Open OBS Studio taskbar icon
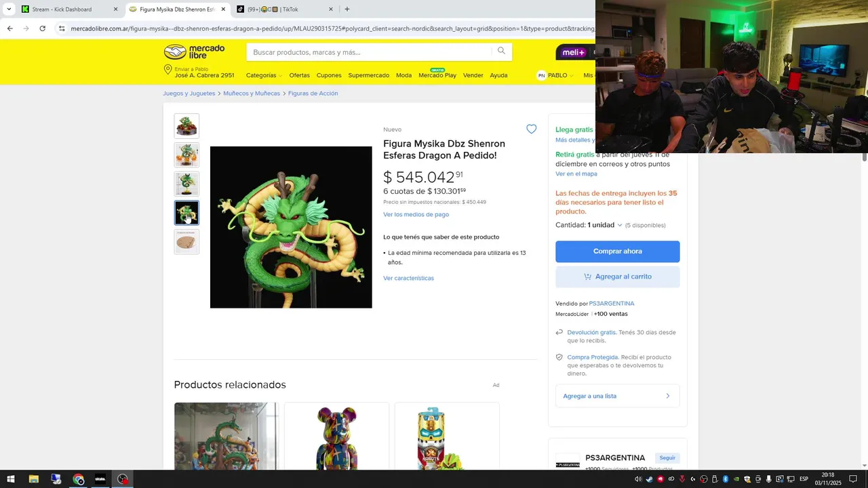 pyautogui.click(x=123, y=479)
